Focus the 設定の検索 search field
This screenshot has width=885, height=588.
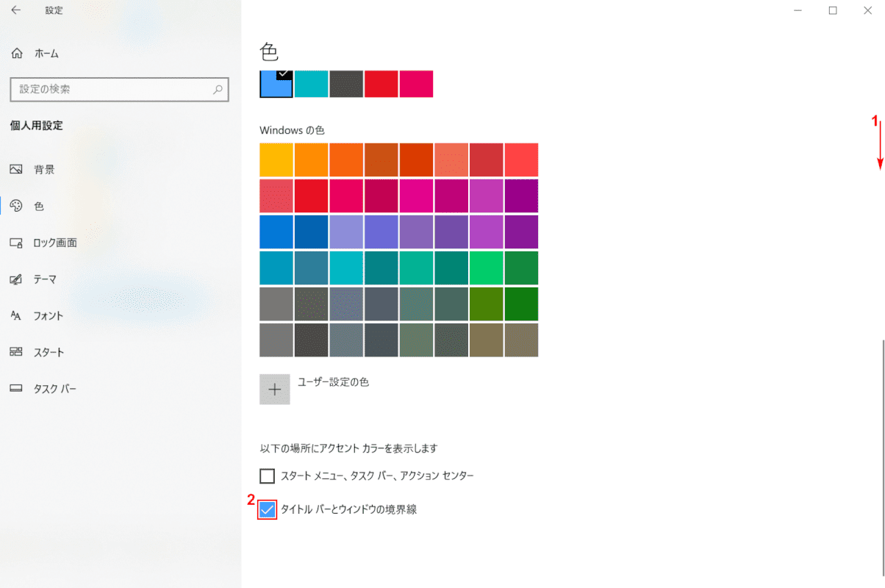(120, 90)
